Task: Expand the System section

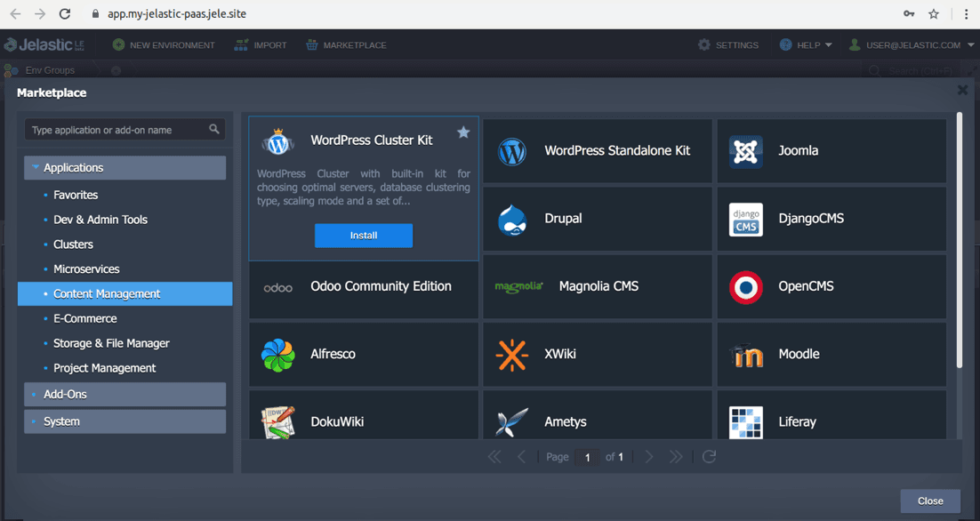Action: point(125,421)
